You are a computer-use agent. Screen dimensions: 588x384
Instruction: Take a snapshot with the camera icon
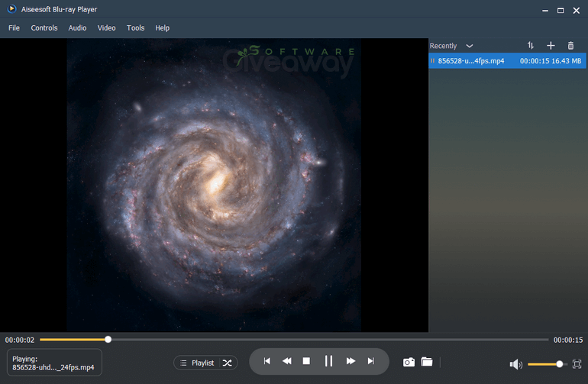(409, 363)
